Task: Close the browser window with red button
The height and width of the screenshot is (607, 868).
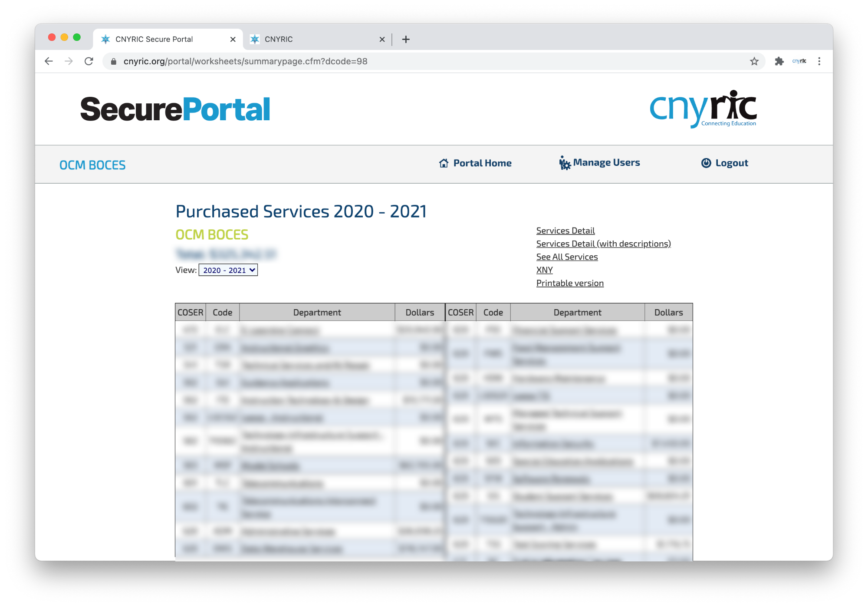Action: click(52, 37)
